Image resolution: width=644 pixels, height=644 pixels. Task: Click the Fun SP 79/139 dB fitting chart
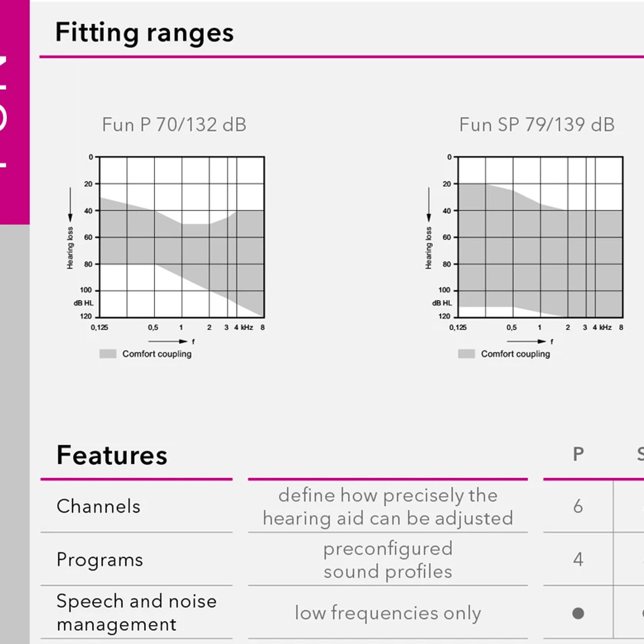pos(540,237)
